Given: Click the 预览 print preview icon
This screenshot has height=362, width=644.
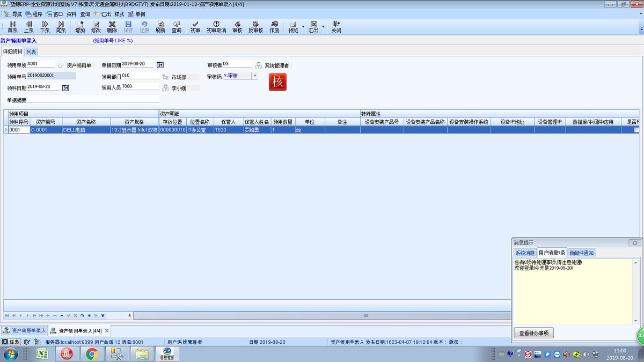Looking at the screenshot, I should coord(293,27).
